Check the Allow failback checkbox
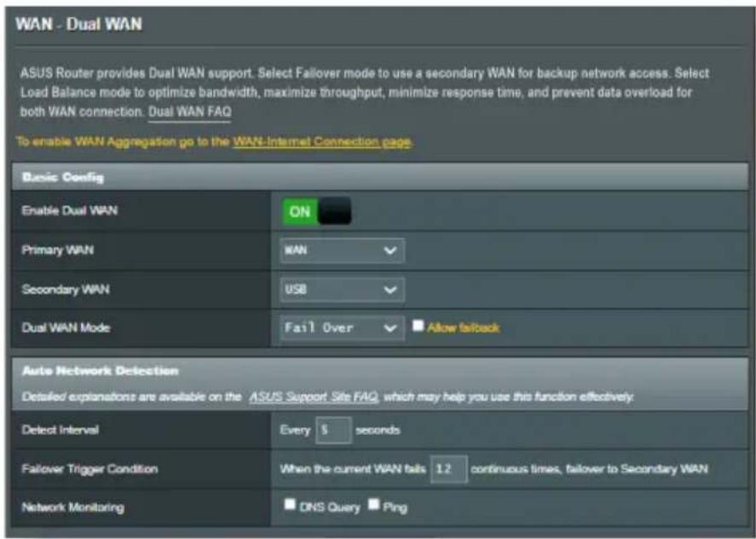 (x=418, y=326)
